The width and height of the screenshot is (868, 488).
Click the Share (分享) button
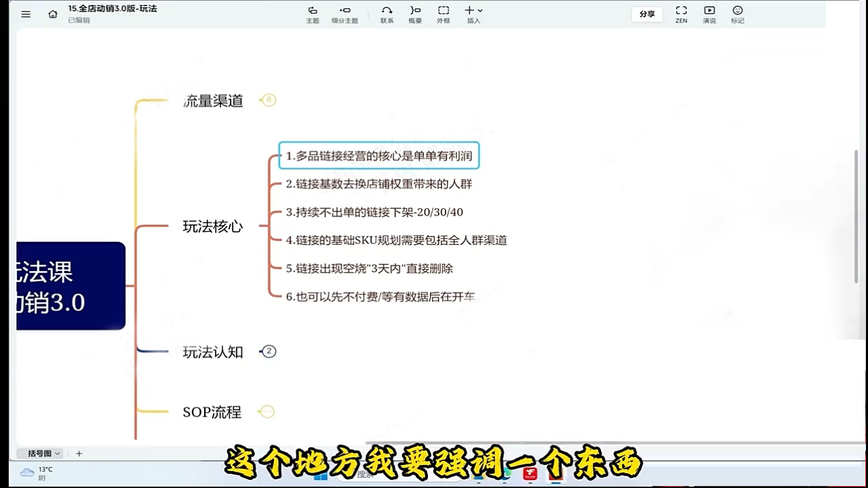click(647, 14)
